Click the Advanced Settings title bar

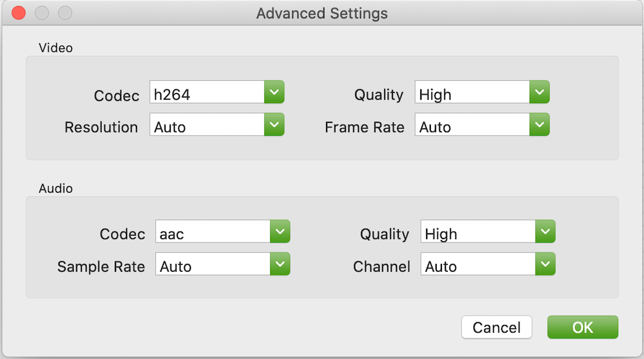(x=322, y=13)
